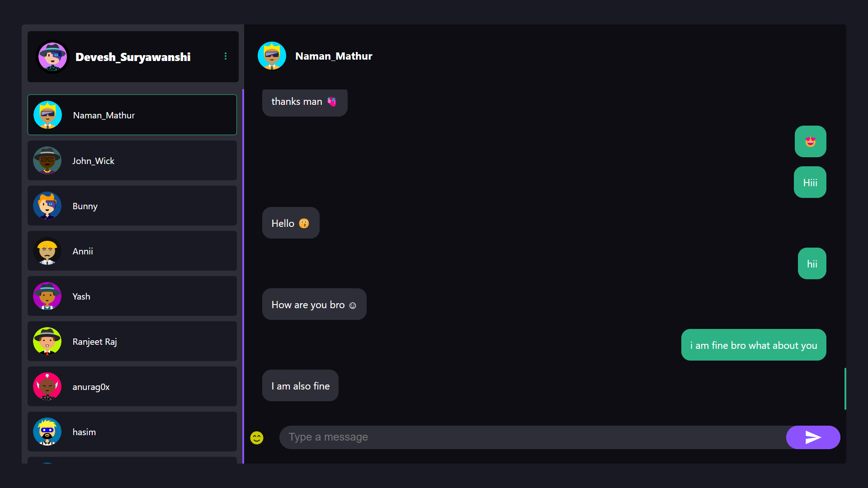868x488 pixels.
Task: Click Annii's avatar icon
Action: (47, 251)
